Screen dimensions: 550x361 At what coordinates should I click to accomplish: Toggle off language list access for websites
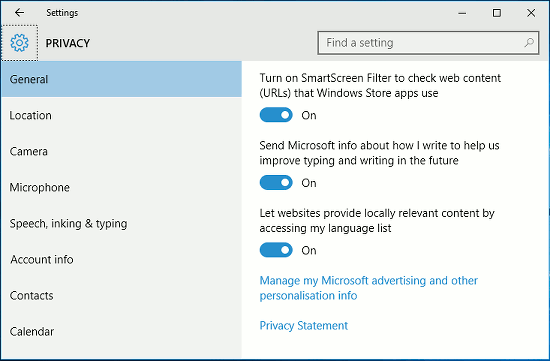[276, 250]
